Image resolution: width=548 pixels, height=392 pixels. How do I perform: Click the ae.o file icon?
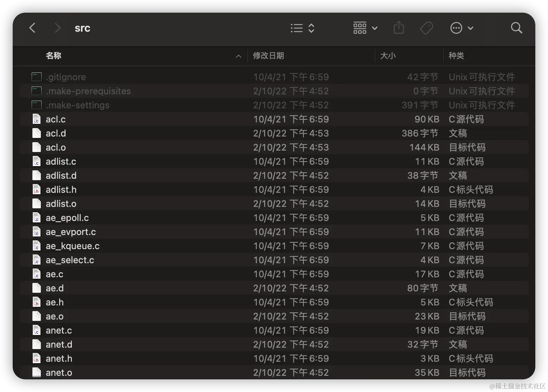coord(37,316)
